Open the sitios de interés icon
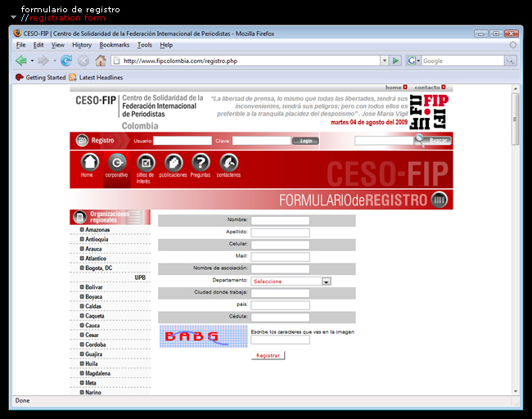 click(145, 164)
